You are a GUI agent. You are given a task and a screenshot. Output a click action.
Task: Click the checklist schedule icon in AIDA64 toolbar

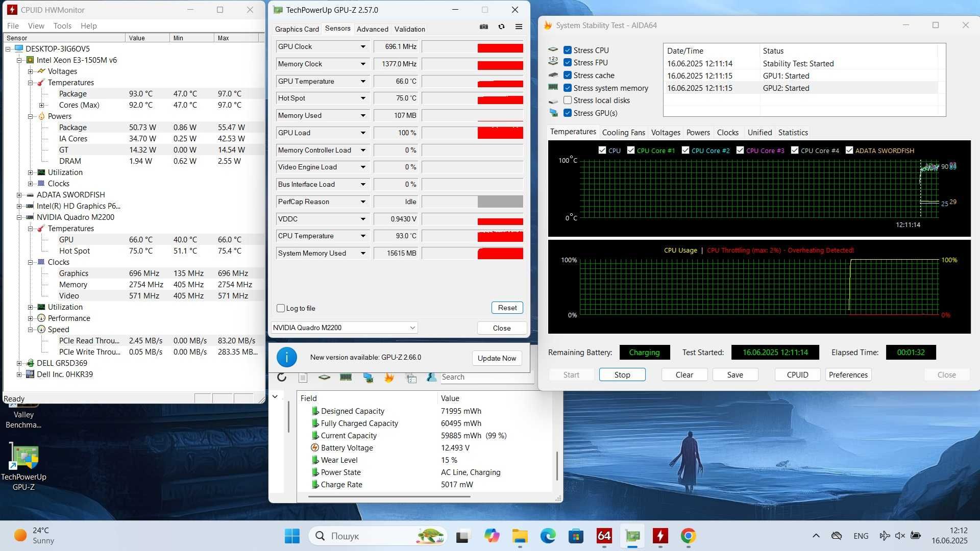(411, 377)
